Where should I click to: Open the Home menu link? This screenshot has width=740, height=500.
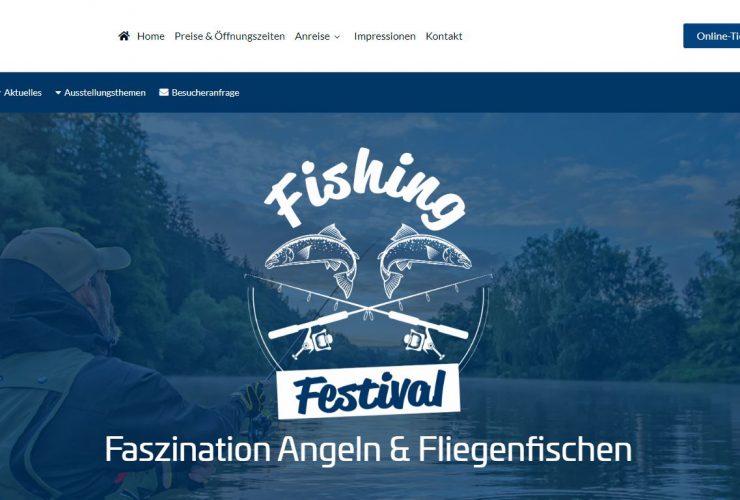(x=151, y=36)
